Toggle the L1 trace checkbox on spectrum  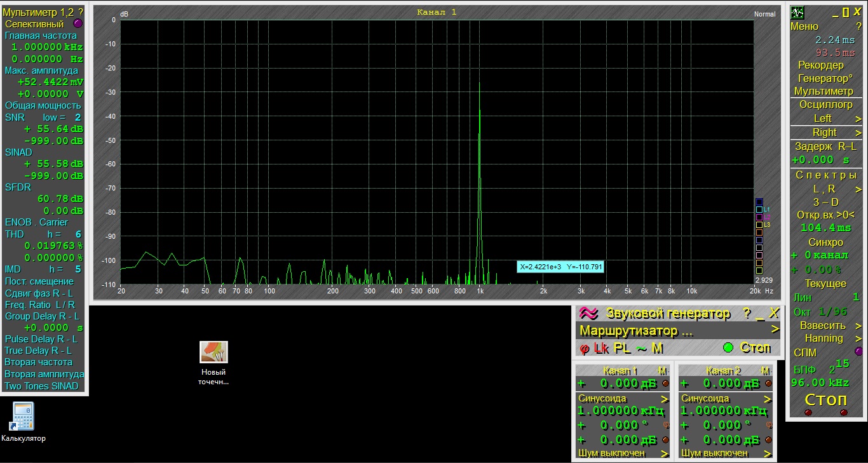(759, 210)
